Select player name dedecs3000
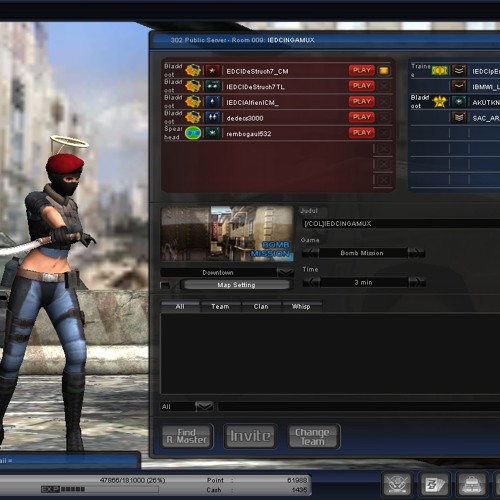The width and height of the screenshot is (500, 500). [x=245, y=118]
